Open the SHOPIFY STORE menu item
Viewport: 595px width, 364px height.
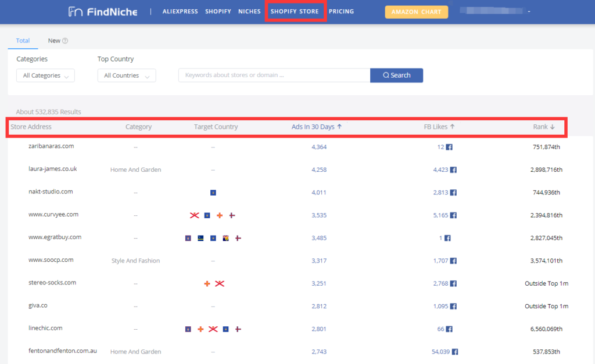[295, 12]
